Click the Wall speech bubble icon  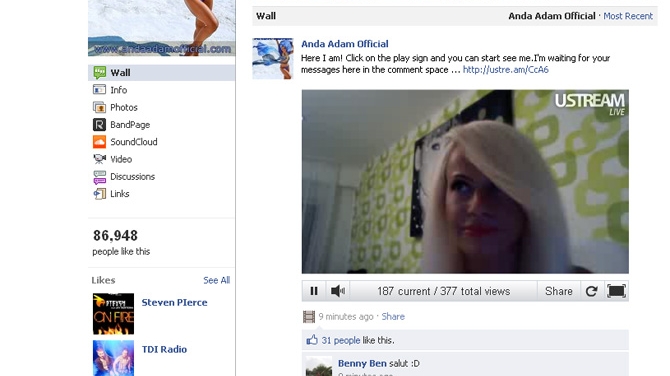pos(100,72)
